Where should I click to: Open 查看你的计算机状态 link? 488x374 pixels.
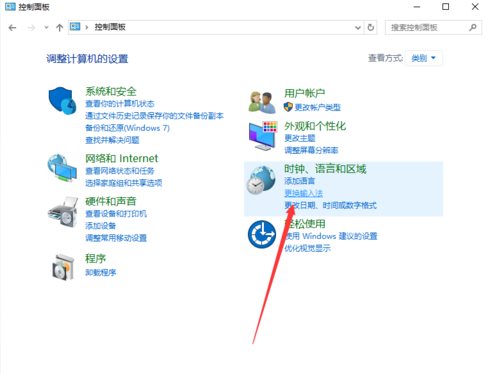point(120,104)
